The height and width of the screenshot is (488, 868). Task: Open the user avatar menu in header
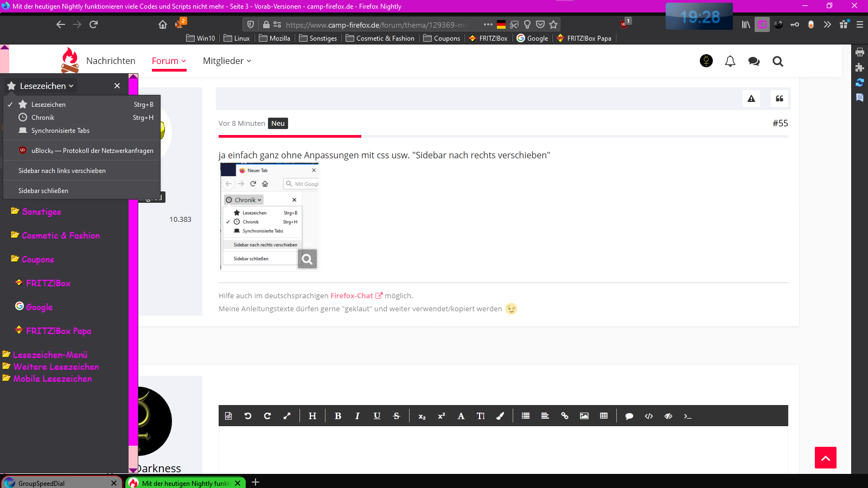pos(706,61)
